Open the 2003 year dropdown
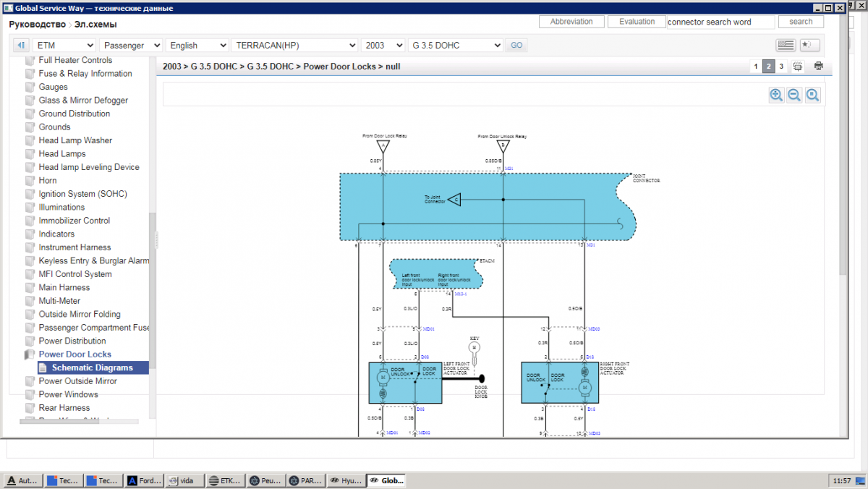Image resolution: width=868 pixels, height=489 pixels. click(383, 46)
